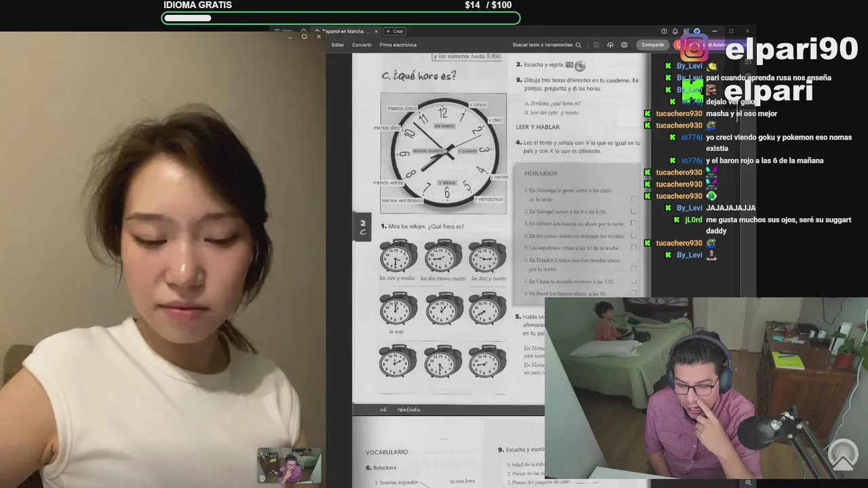Open the apps grid icon
The height and width of the screenshot is (488, 868).
686,31
